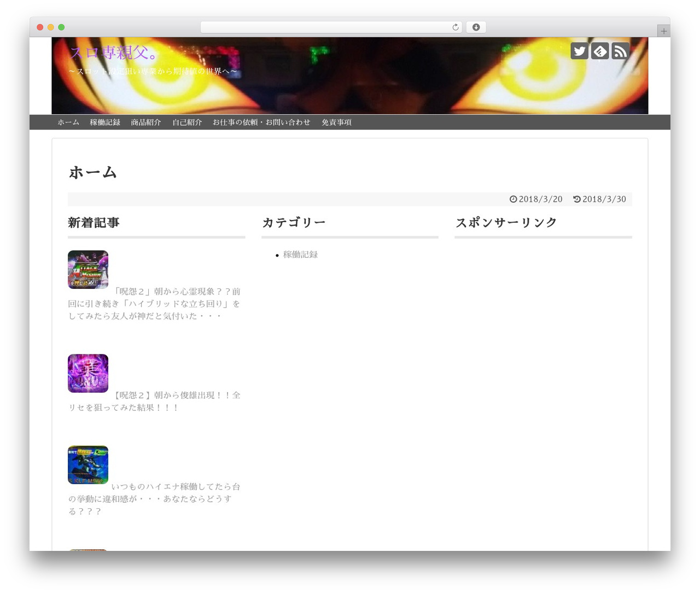
Task: Click the カテゴリー heading
Action: pos(294,223)
